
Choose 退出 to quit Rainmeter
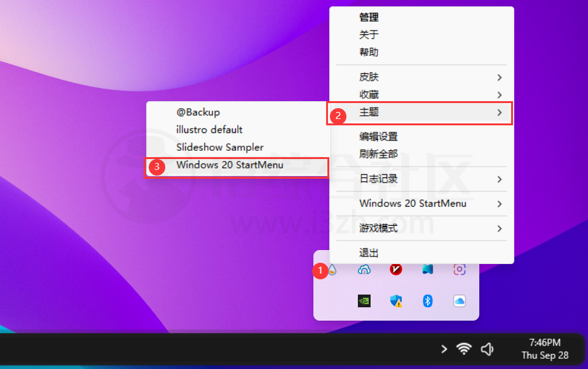421,253
